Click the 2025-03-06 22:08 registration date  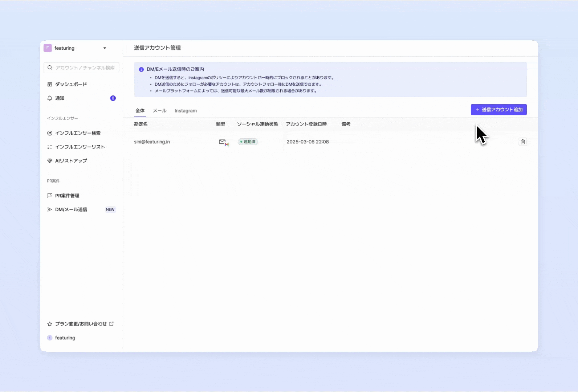pyautogui.click(x=308, y=142)
